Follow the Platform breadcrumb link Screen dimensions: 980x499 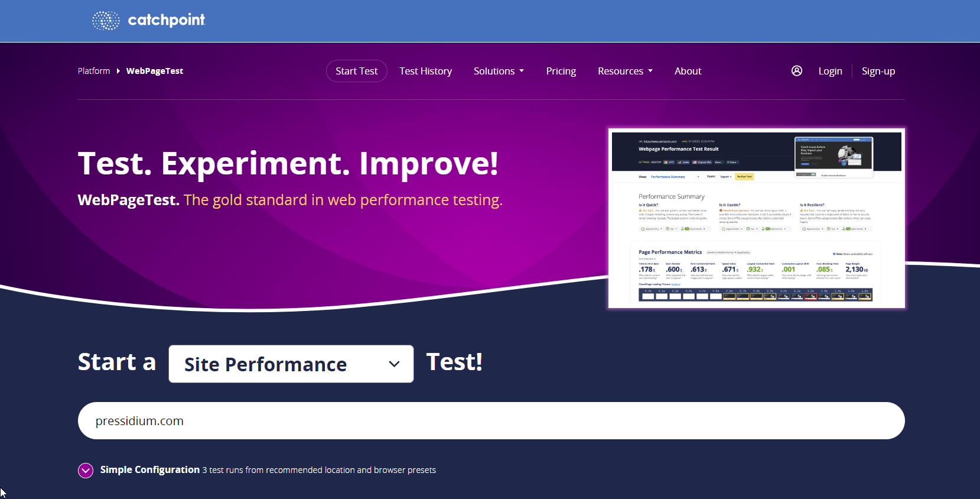tap(94, 71)
